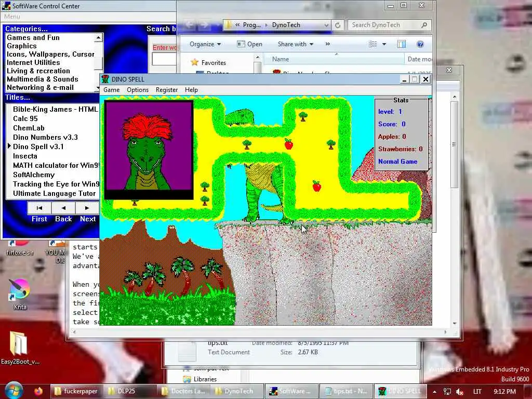Click the Back arrow navigation button
This screenshot has height=399, width=532.
click(x=63, y=208)
